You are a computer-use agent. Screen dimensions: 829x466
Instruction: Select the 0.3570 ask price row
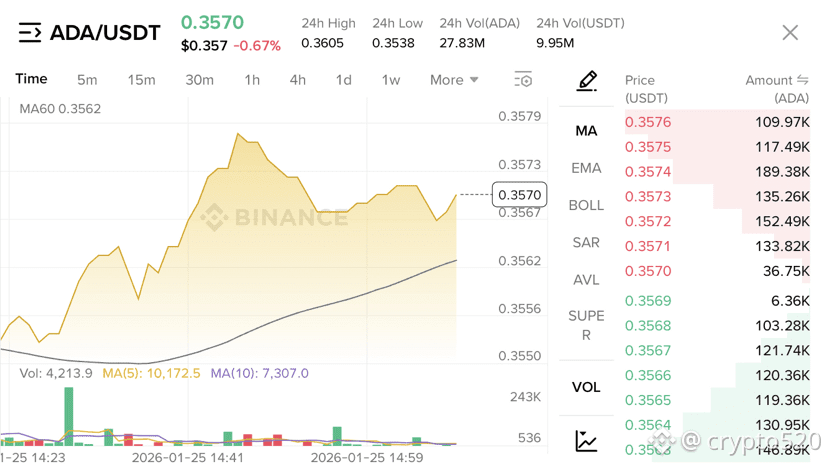coord(717,271)
